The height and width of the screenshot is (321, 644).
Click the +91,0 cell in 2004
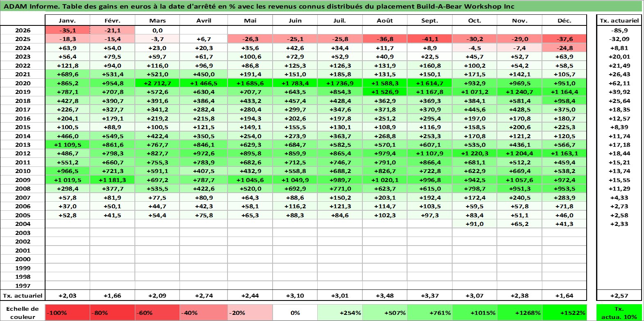pos(474,224)
